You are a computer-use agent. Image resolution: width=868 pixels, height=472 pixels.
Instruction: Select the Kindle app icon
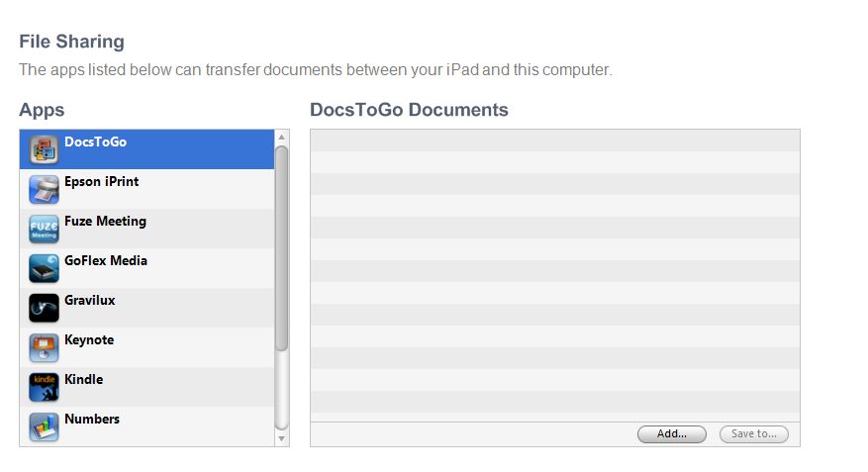(44, 387)
